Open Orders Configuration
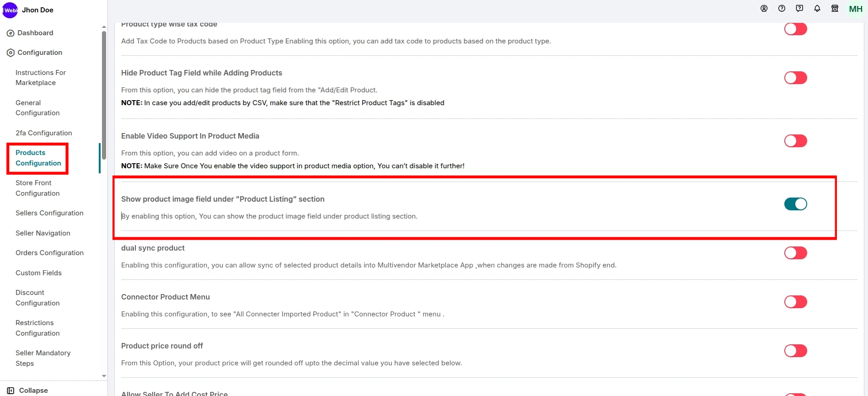 tap(49, 253)
